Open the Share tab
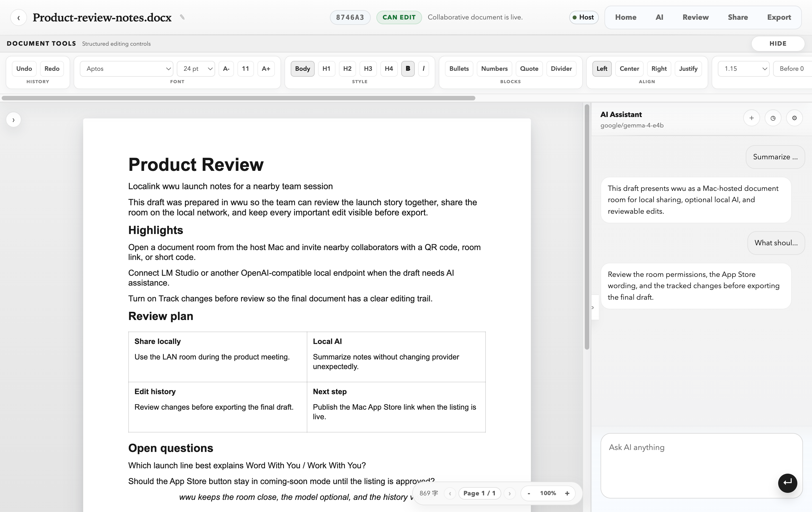The image size is (812, 512). 738,17
